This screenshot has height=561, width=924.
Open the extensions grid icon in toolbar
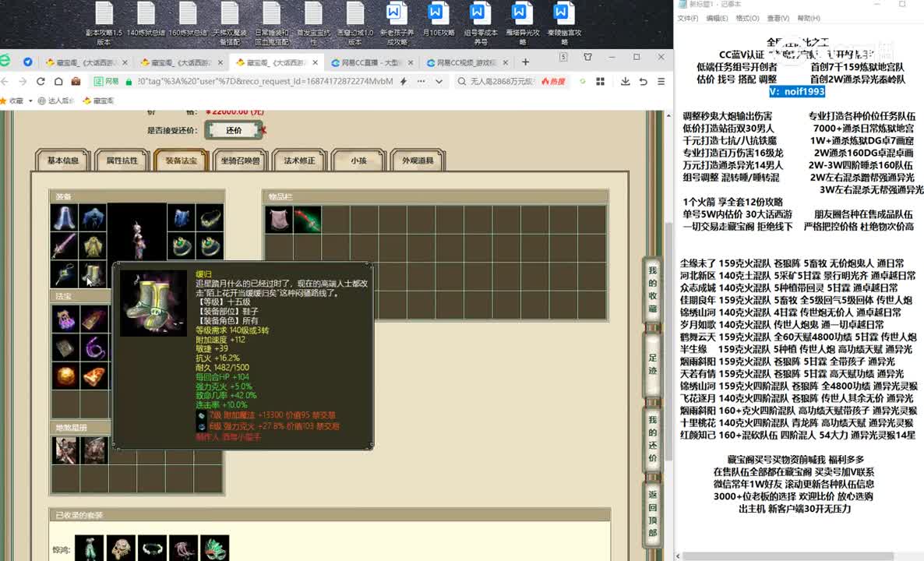coord(598,81)
